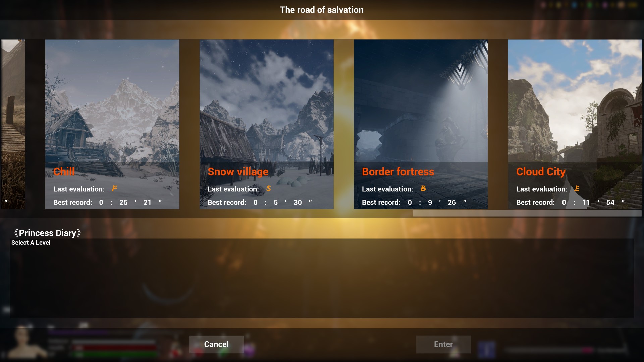Click Cancel to exit level select
The image size is (644, 362).
click(x=216, y=344)
